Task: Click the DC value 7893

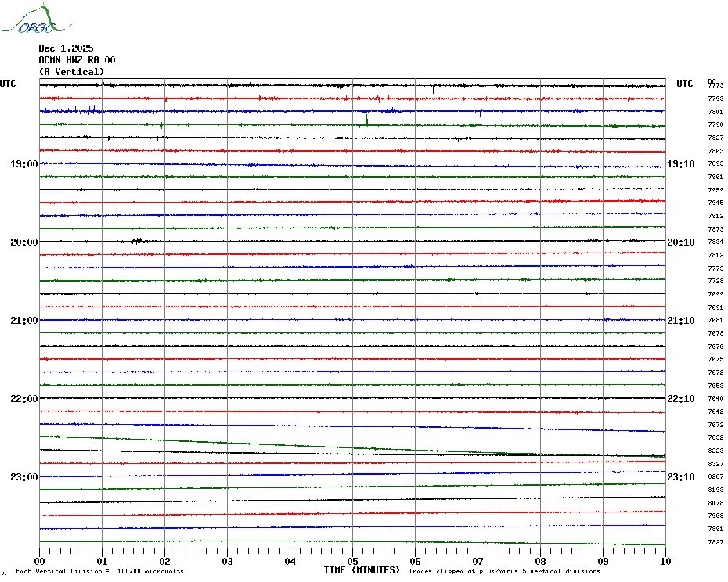Action: (715, 163)
